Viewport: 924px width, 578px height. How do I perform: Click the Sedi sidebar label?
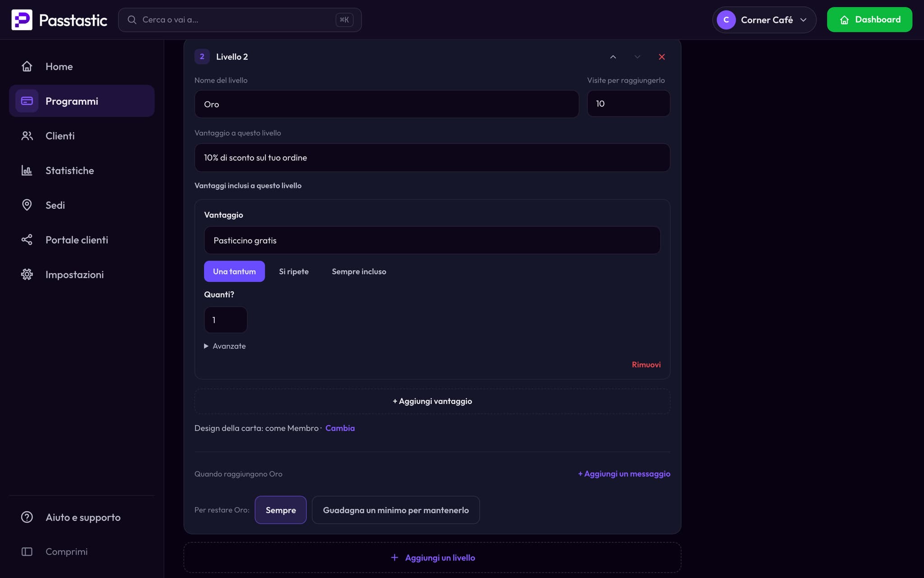pos(55,205)
